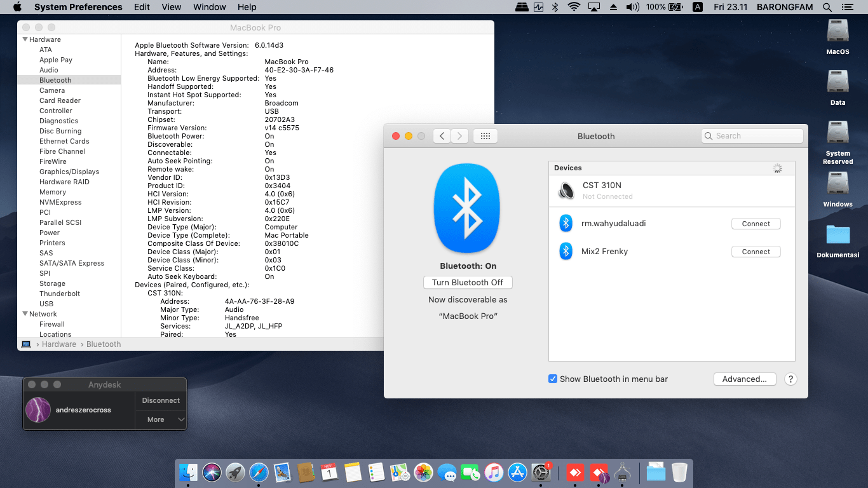
Task: Select the Dokumentasi folder on desktop
Action: pos(837,241)
